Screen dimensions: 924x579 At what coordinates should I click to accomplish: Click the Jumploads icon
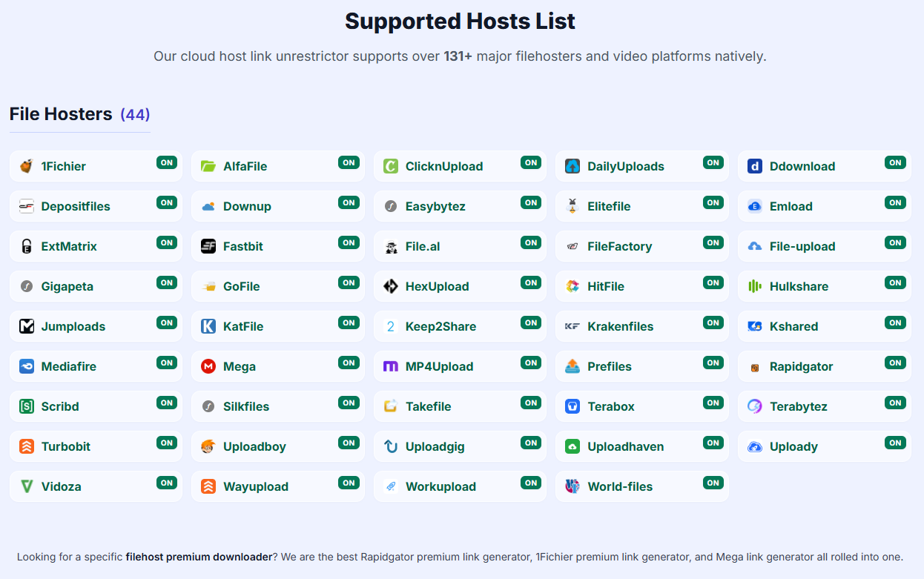(x=27, y=326)
